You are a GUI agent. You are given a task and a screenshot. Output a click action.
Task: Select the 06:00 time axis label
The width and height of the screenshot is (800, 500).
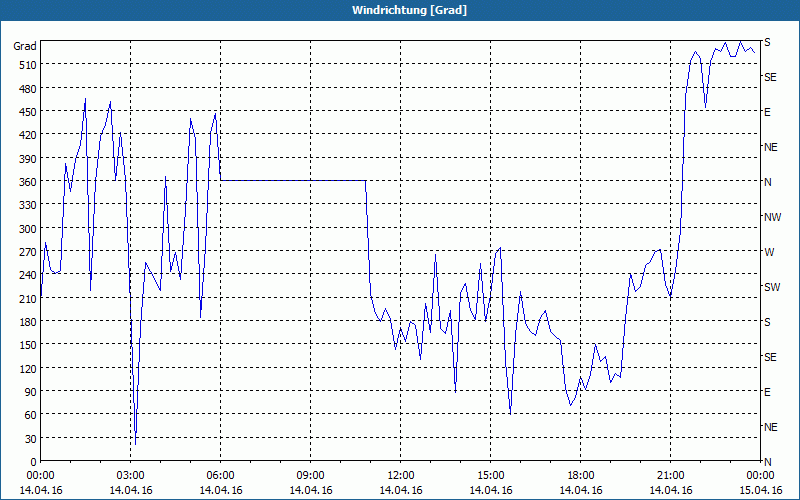tap(220, 476)
